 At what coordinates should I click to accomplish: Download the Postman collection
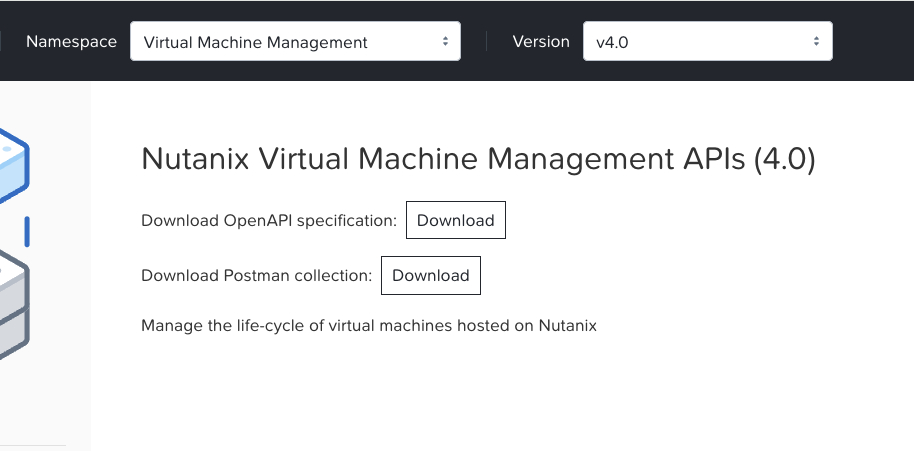pos(430,276)
